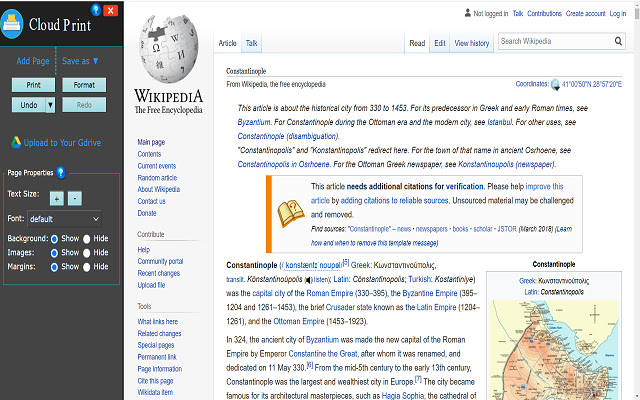The image size is (640, 400).
Task: Select Show for Images
Action: coord(54,253)
